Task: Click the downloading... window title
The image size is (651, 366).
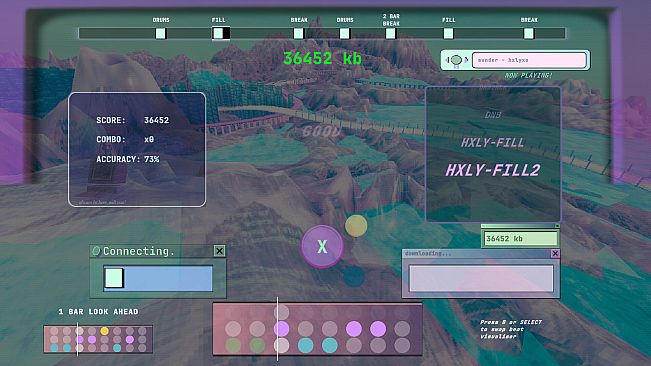Action: point(428,253)
